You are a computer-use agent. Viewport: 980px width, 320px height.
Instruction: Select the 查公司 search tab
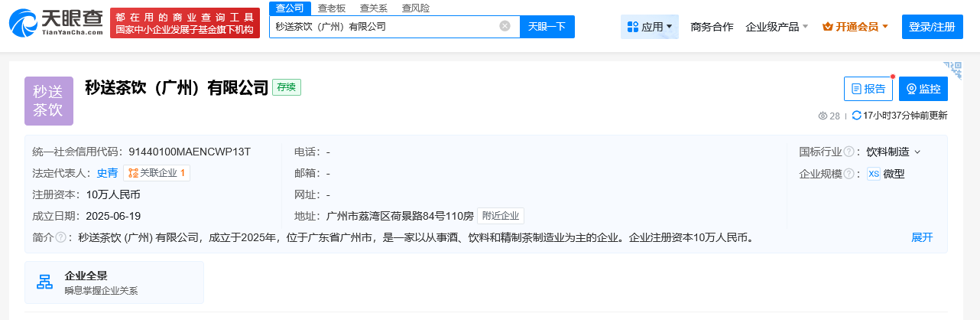click(x=290, y=8)
